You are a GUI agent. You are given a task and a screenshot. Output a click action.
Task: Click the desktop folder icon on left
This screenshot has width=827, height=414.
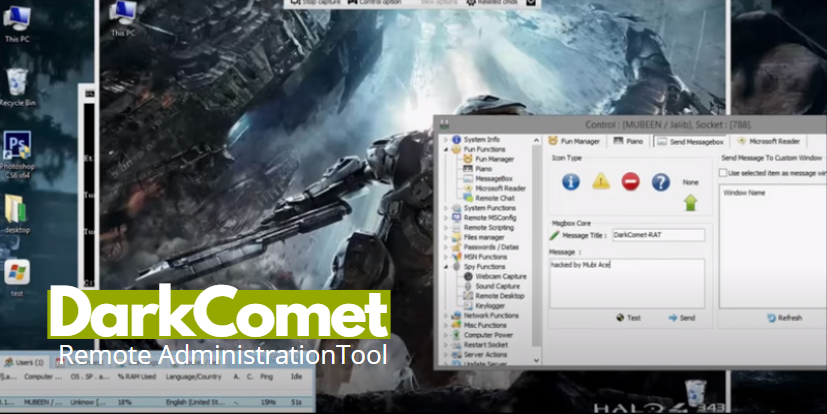(x=16, y=209)
